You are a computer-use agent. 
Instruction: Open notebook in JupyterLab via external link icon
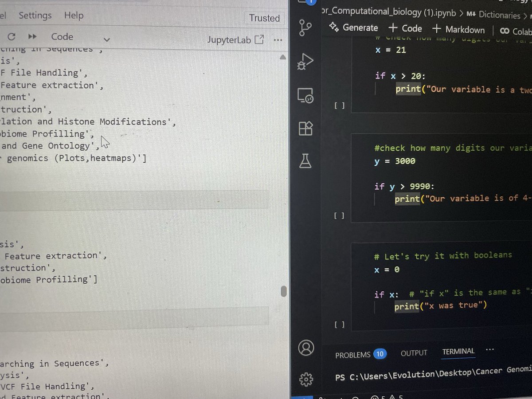click(258, 39)
